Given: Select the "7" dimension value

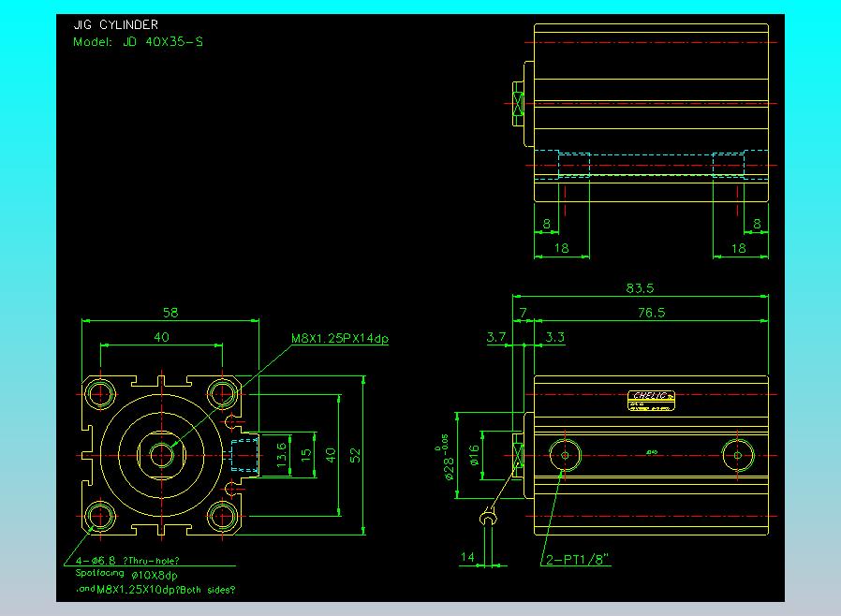Looking at the screenshot, I should [524, 313].
